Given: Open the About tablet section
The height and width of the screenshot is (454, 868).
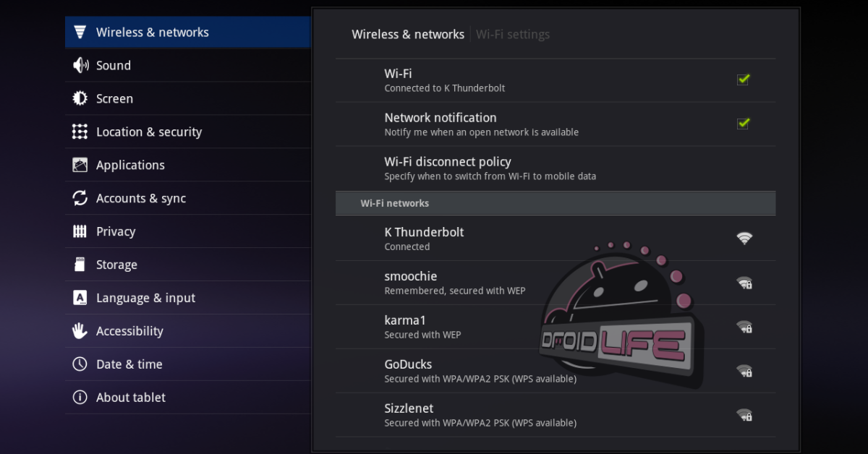Looking at the screenshot, I should coord(130,398).
